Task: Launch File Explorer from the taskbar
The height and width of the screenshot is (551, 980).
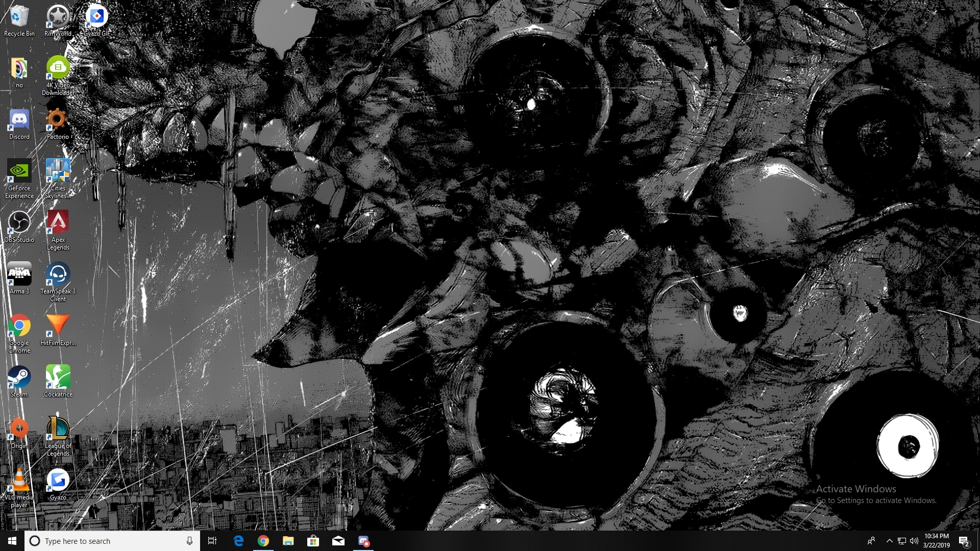Action: click(x=288, y=541)
